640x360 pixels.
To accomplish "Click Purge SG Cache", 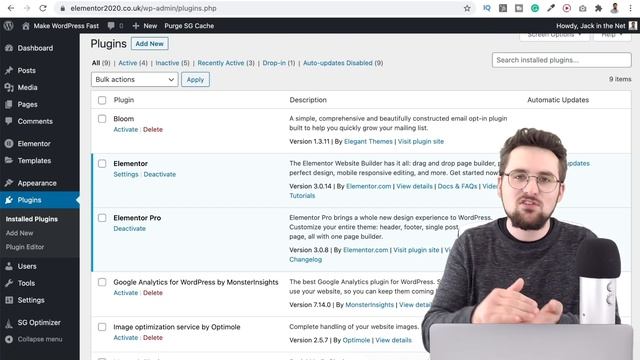I will point(189,26).
